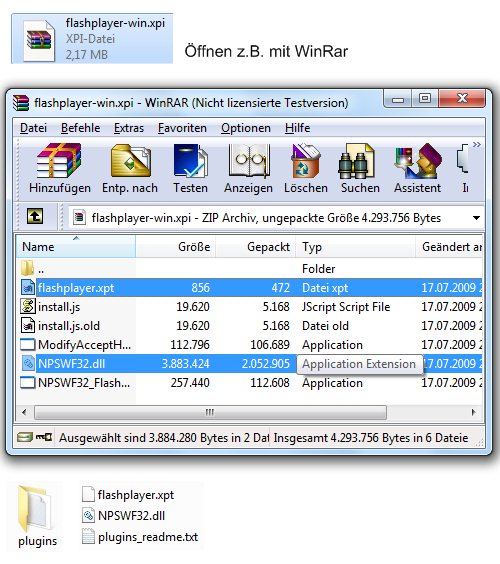The image size is (500, 564).
Task: Sort by Geändert am column header
Action: pos(449,246)
